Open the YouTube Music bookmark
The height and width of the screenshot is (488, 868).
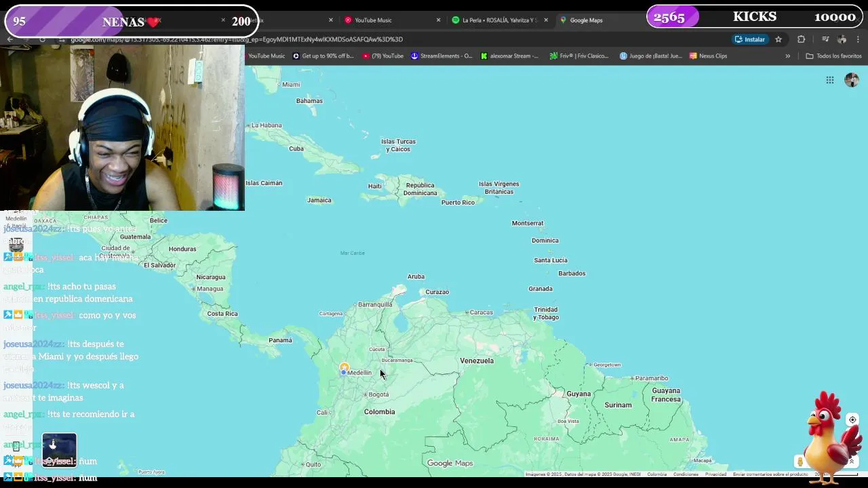coord(267,56)
